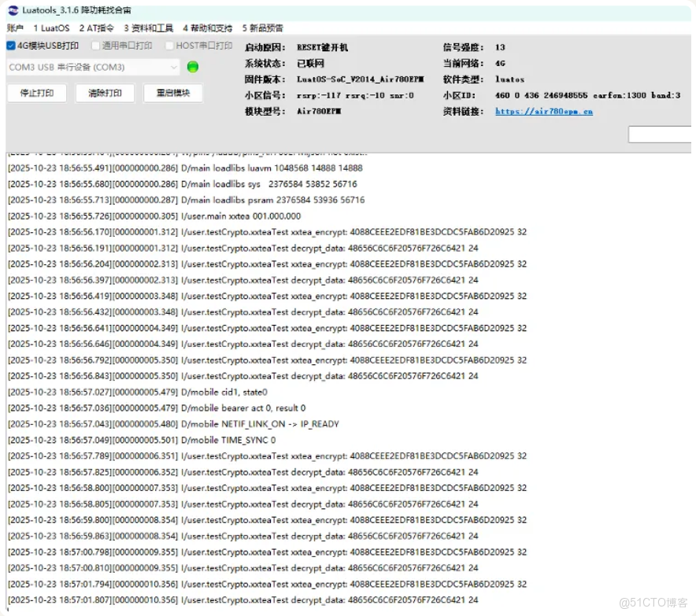Click the xxtea_encrypt log line at 18:56:56.641
The height and width of the screenshot is (616, 696).
[x=267, y=328]
